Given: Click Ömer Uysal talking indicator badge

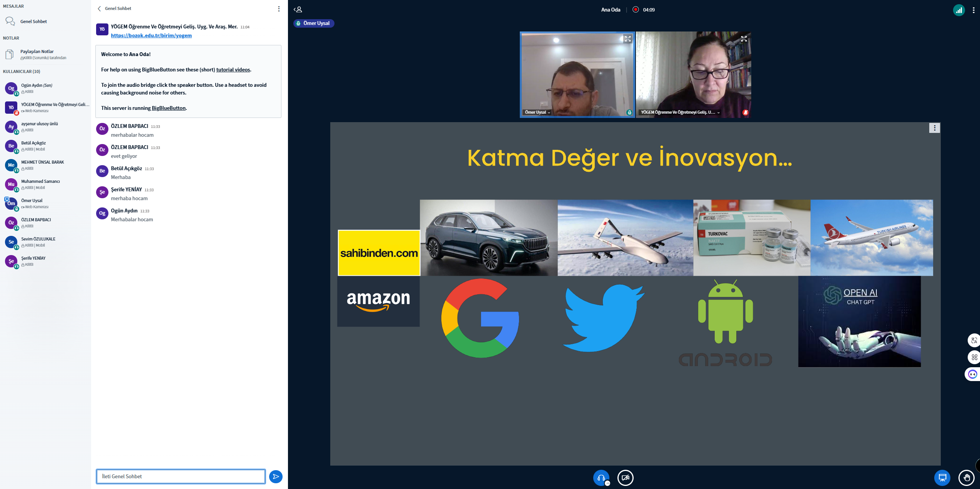Looking at the screenshot, I should pyautogui.click(x=314, y=23).
